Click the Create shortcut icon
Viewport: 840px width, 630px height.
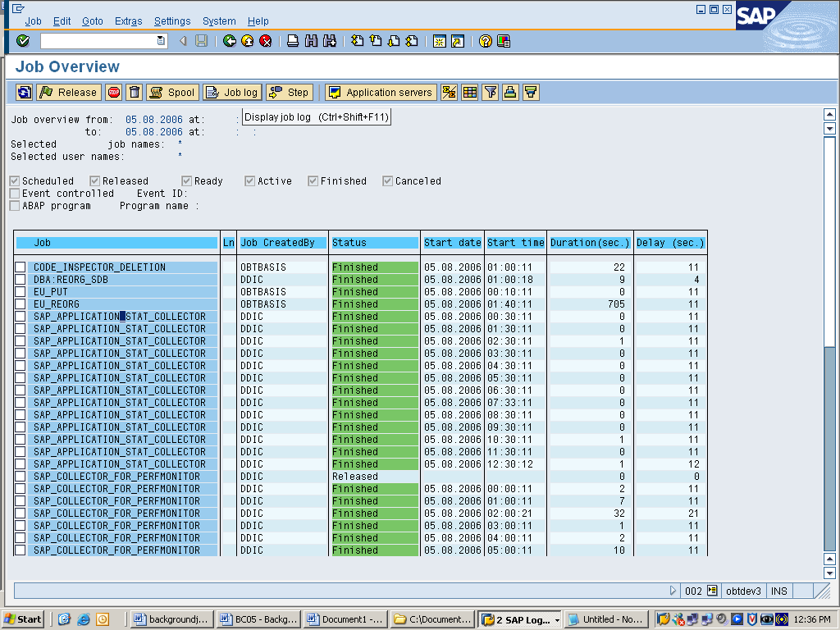[x=458, y=41]
